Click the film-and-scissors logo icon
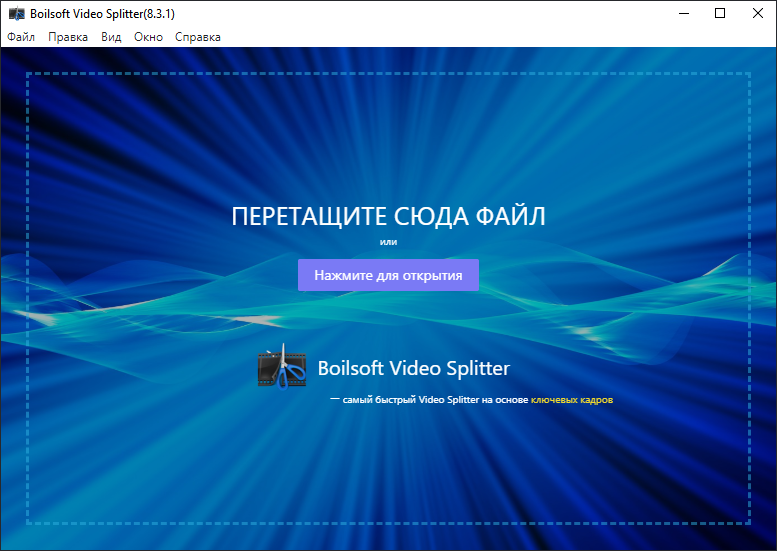Viewport: 777px width, 551px height. (x=280, y=368)
